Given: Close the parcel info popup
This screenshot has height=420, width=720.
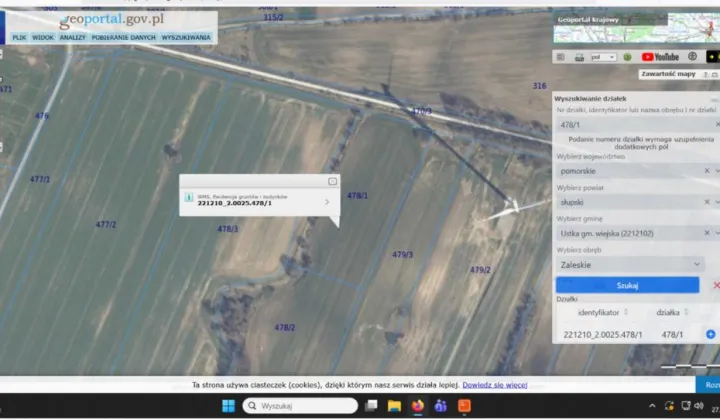Looking at the screenshot, I should point(332,181).
